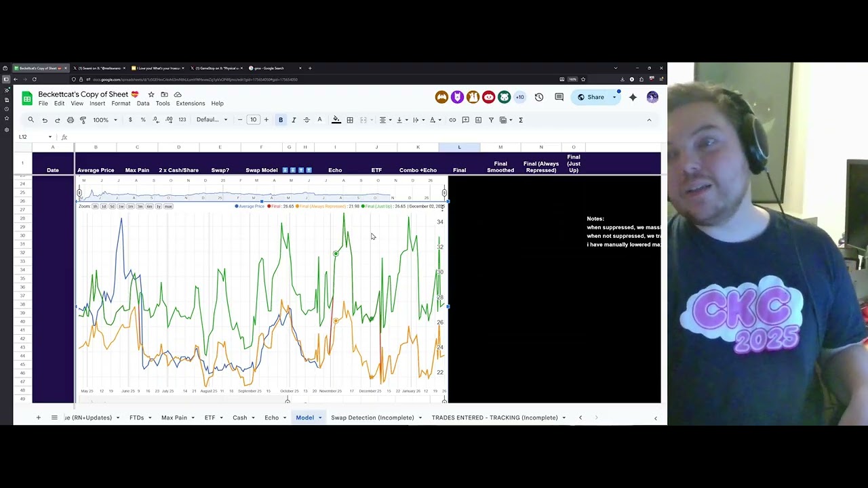Image resolution: width=868 pixels, height=488 pixels.
Task: Format as percent
Action: tap(143, 120)
